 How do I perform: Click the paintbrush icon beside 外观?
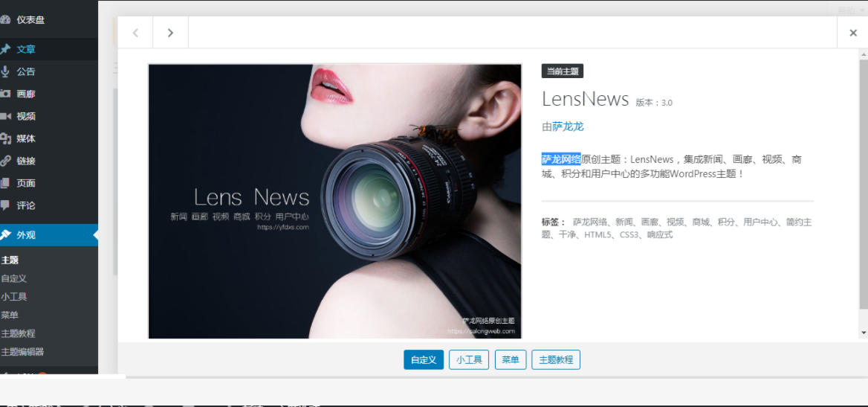(5, 235)
